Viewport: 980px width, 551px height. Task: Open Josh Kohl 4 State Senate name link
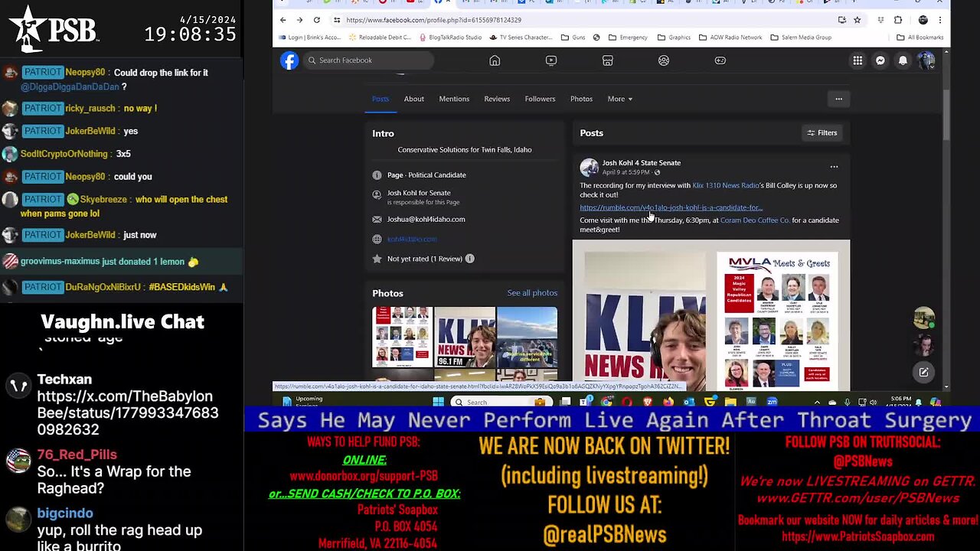pyautogui.click(x=641, y=163)
